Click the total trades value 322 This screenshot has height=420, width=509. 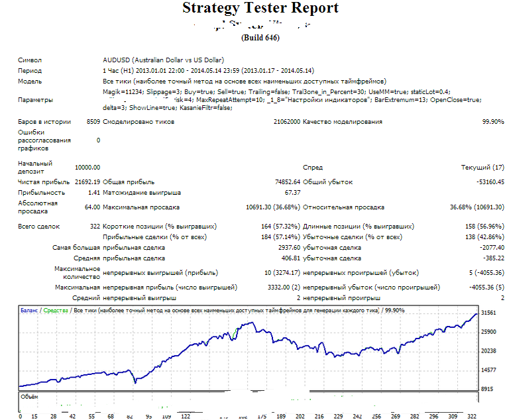(95, 226)
